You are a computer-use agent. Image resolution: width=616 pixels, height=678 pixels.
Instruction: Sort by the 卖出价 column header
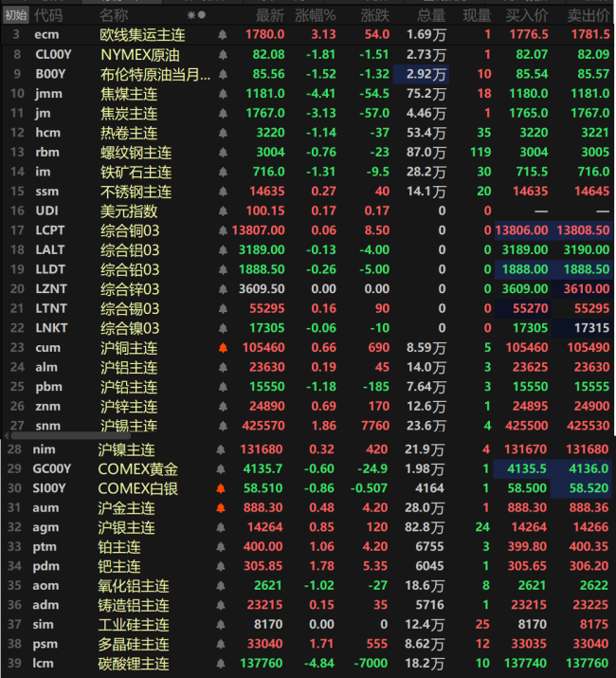click(x=589, y=15)
